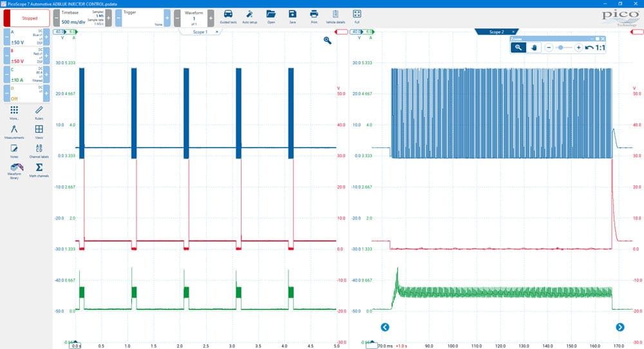Switch to the Scope 1 tab
The image size is (644, 349).
[200, 32]
